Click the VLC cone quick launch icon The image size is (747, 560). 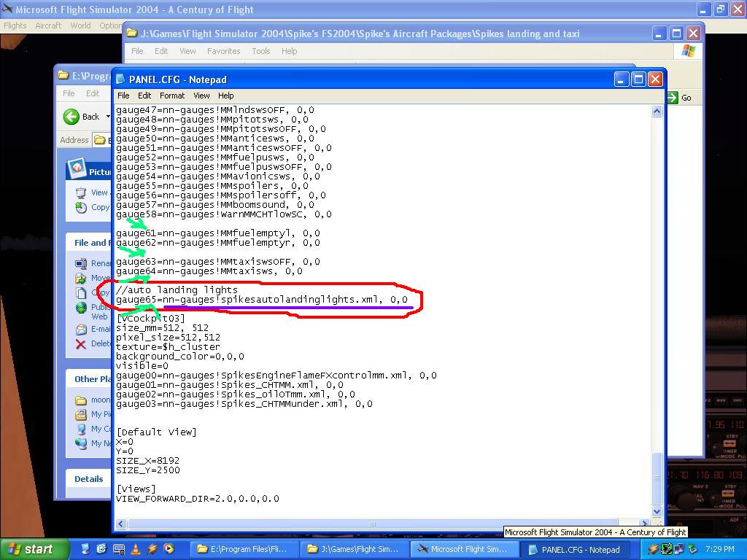[x=136, y=549]
